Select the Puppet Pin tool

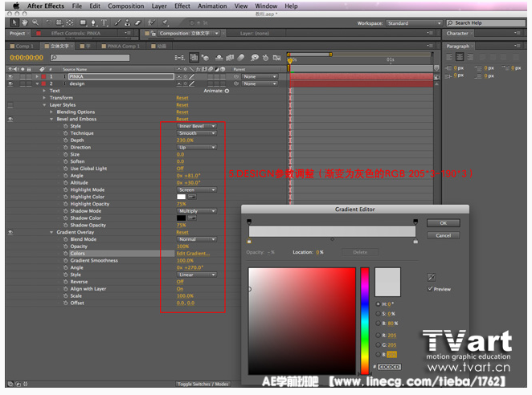click(x=166, y=22)
